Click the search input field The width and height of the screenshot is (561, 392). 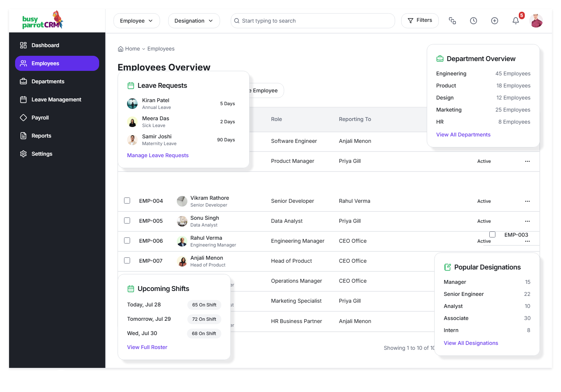313,21
